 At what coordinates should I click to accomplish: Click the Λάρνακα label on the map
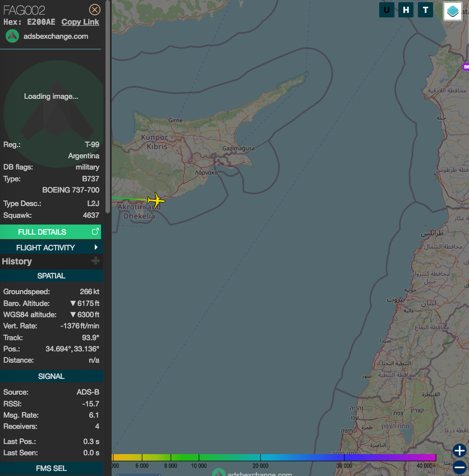coord(206,172)
